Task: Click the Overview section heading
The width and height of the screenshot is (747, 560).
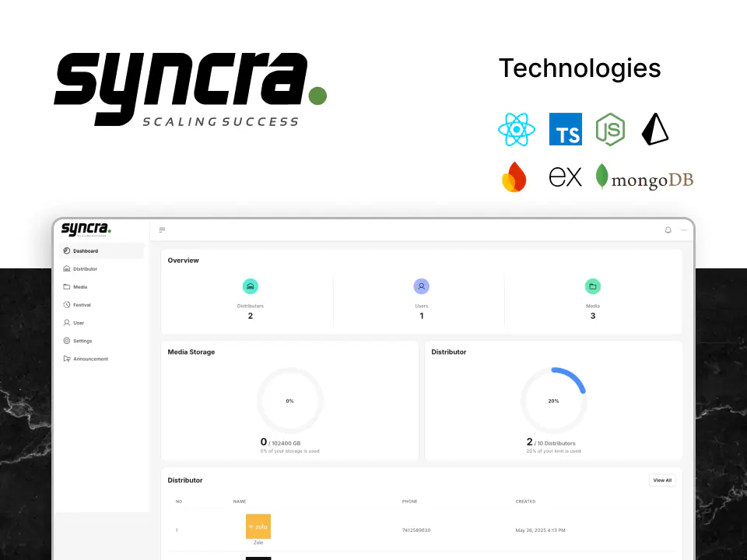Action: (x=184, y=261)
